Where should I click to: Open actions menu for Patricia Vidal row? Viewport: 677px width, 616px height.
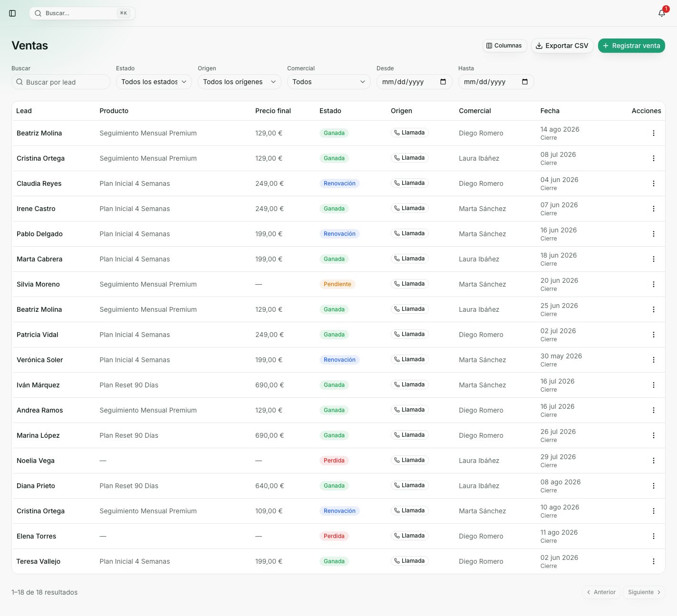(x=654, y=335)
